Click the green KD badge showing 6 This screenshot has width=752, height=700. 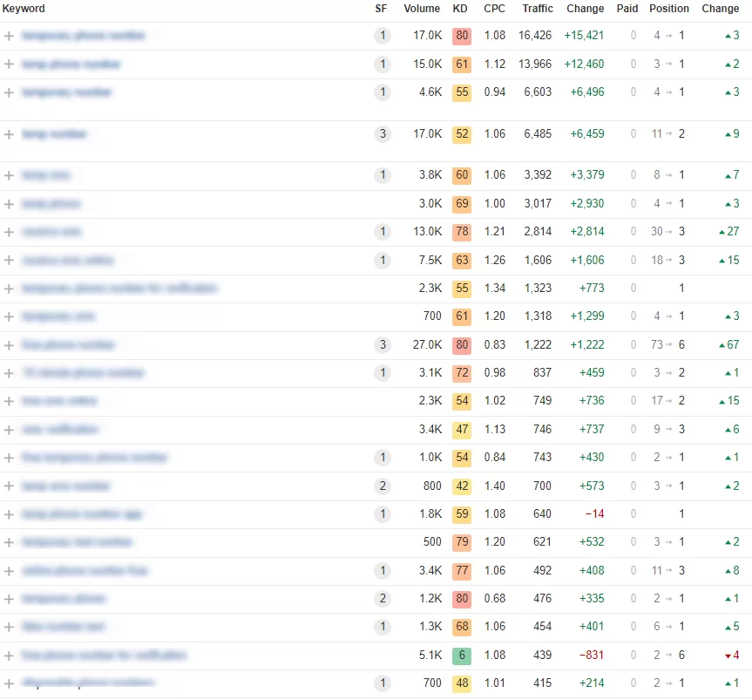coord(461,656)
